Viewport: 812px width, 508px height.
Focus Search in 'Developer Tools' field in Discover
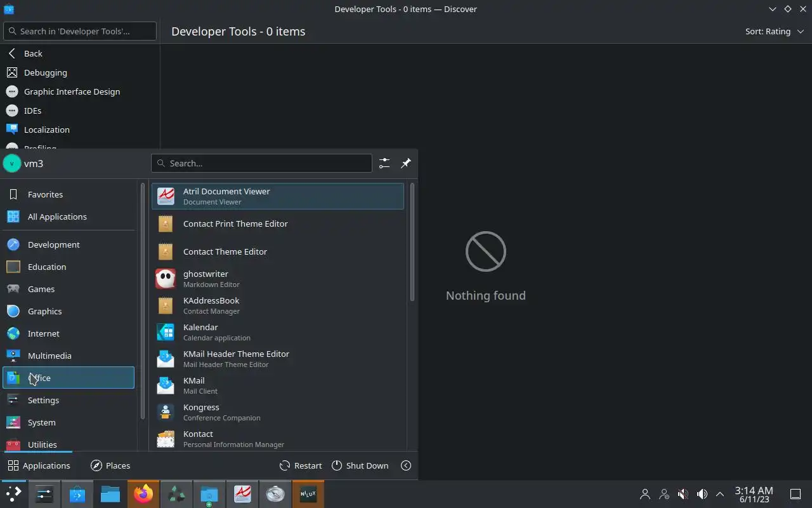click(80, 31)
